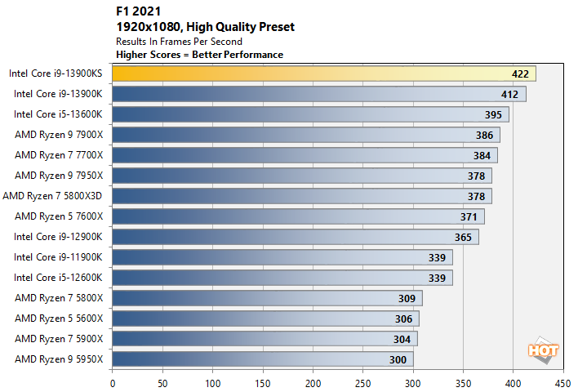
Task: Click "Results In Frames Per Second" text
Action: [x=179, y=42]
